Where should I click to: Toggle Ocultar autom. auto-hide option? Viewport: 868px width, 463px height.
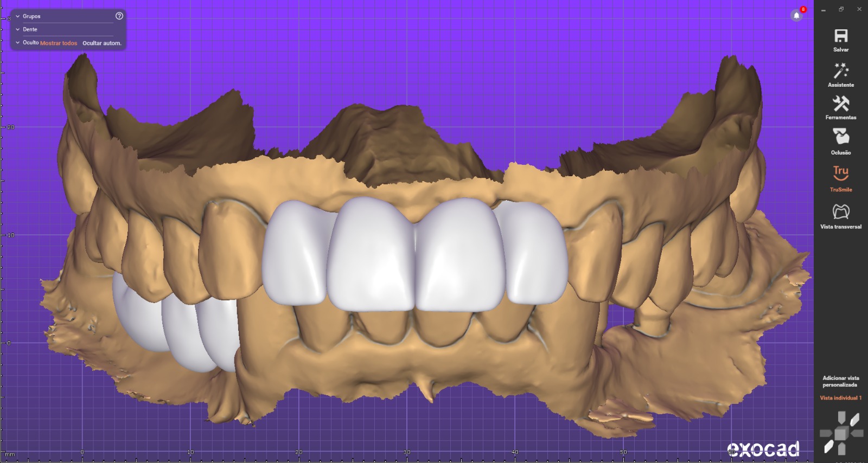[x=102, y=43]
